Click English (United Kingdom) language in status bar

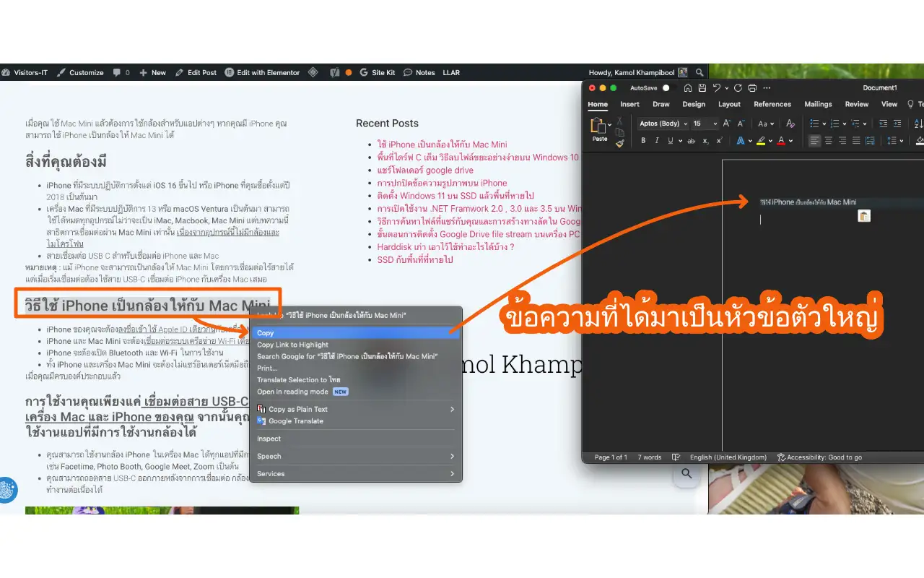coord(728,457)
